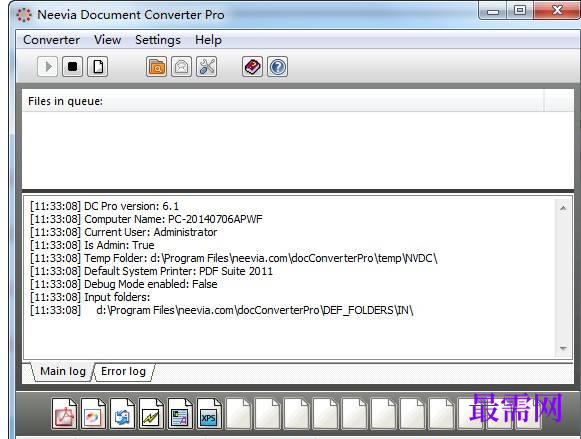Select the 'Input folders:' log line
This screenshot has height=439, width=581.
coord(90,297)
